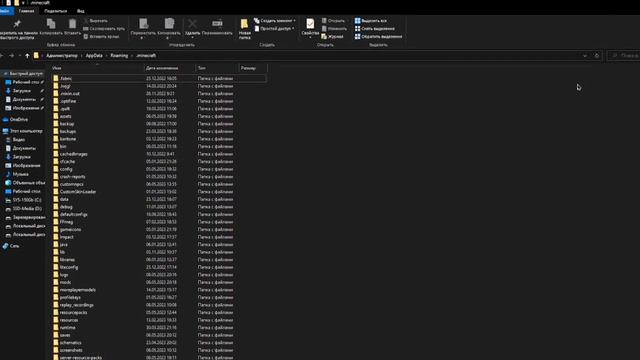Open the dropdown arrow under Свойства
The image size is (640, 360).
310,38
